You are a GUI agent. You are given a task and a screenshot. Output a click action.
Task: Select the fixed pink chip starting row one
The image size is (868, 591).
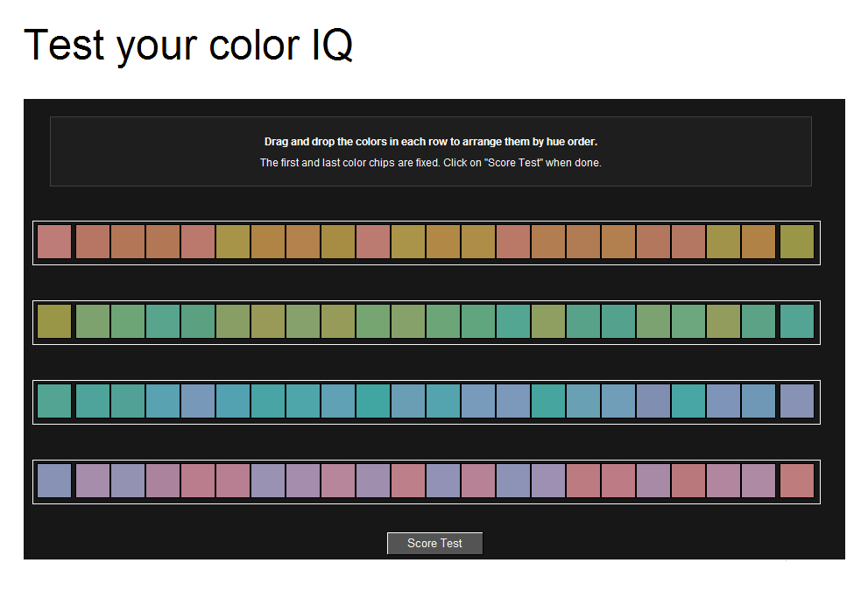tap(54, 242)
